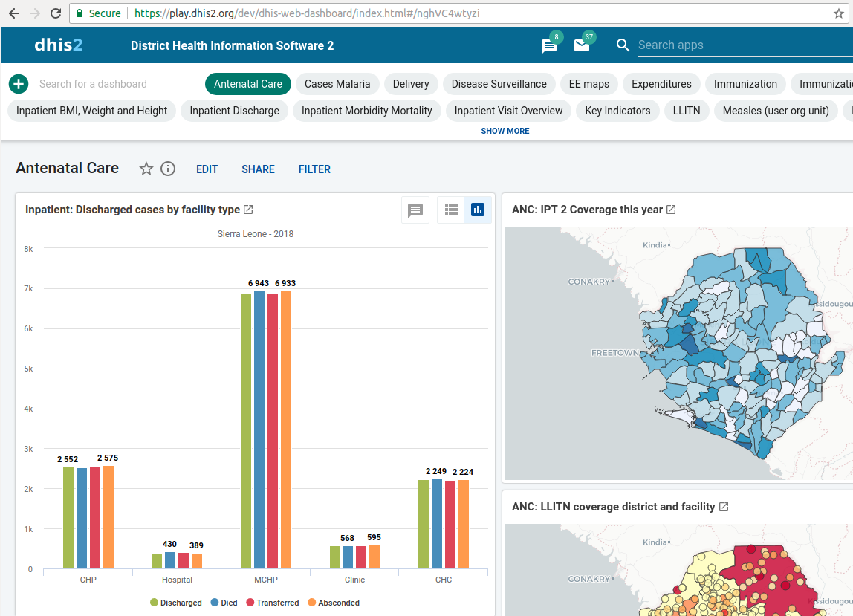Open Discharged cases chart in external app
Screen dimensions: 853x616
(248, 210)
